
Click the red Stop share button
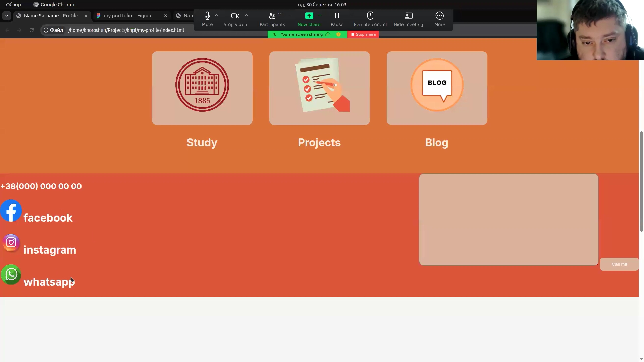point(363,34)
